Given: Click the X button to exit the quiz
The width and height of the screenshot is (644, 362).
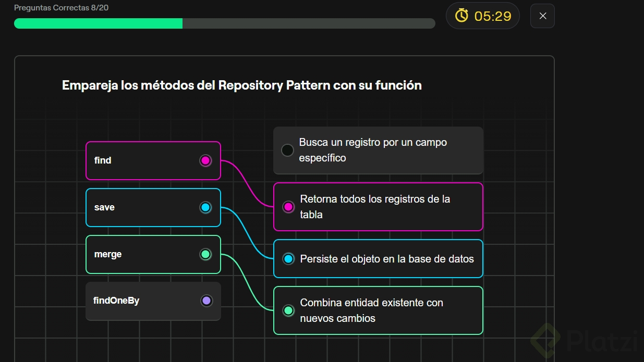Looking at the screenshot, I should (x=542, y=16).
